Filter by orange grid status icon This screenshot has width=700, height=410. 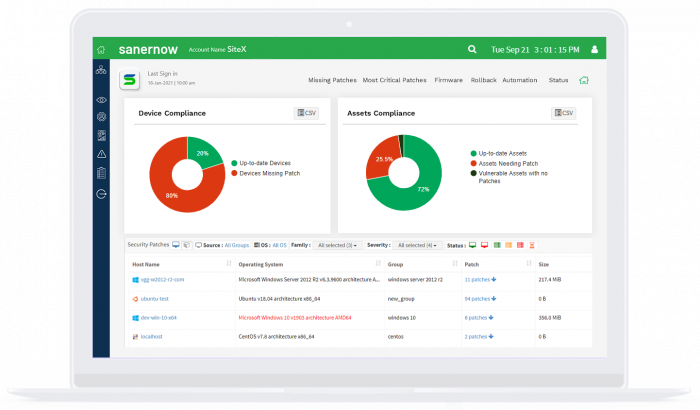(x=508, y=245)
